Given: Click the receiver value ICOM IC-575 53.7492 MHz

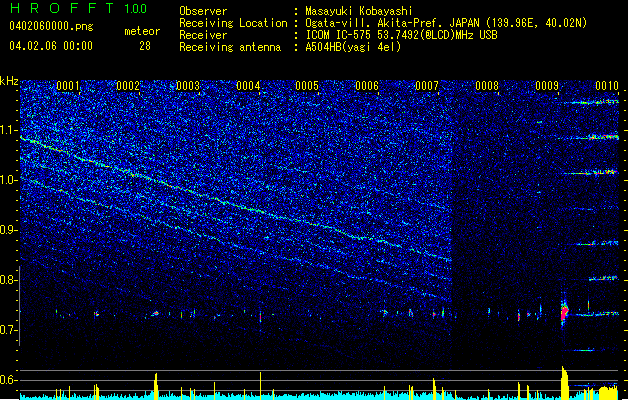Looking at the screenshot, I should [401, 35].
